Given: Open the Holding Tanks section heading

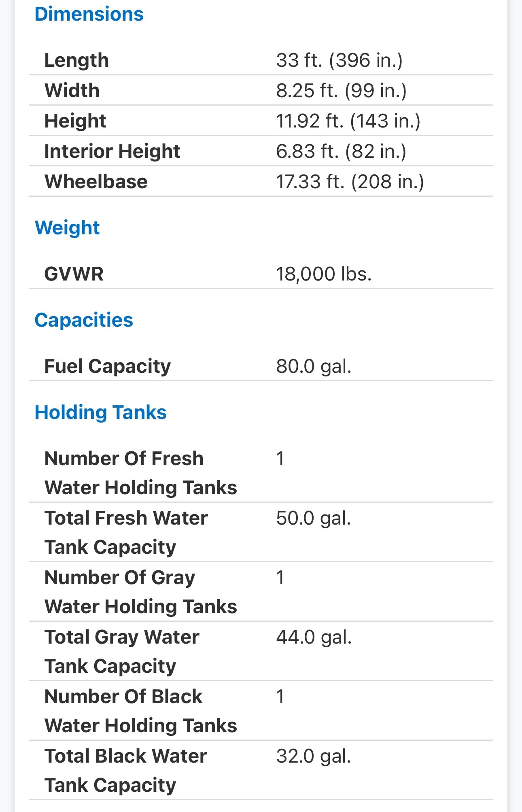Looking at the screenshot, I should point(101,412).
